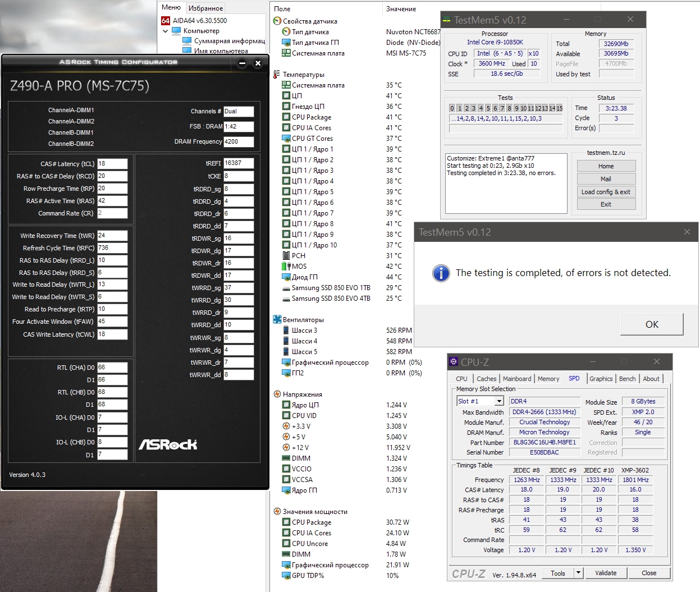Click the Температуры thermometer icon

[x=277, y=75]
